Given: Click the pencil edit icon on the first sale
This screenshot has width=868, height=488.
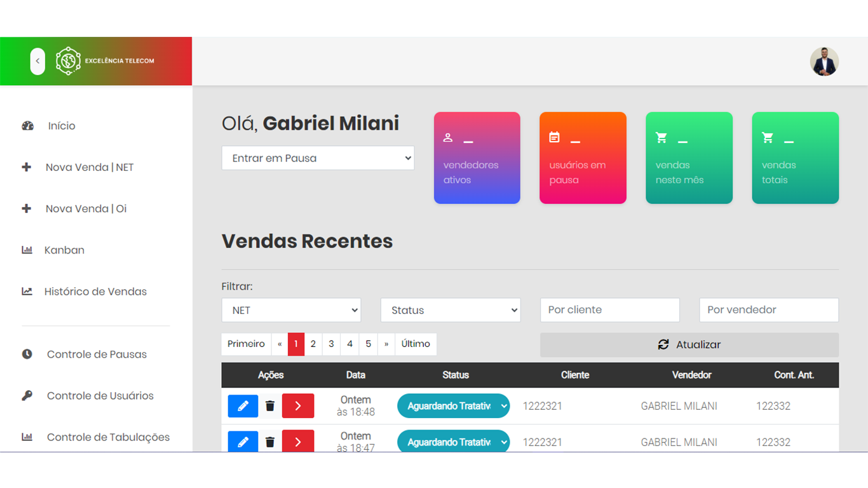Looking at the screenshot, I should pyautogui.click(x=242, y=405).
